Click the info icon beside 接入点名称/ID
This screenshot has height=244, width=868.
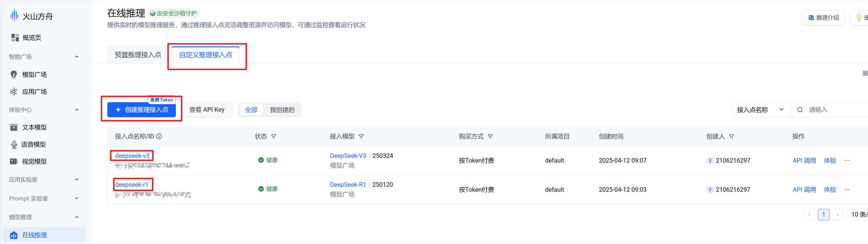pos(159,136)
